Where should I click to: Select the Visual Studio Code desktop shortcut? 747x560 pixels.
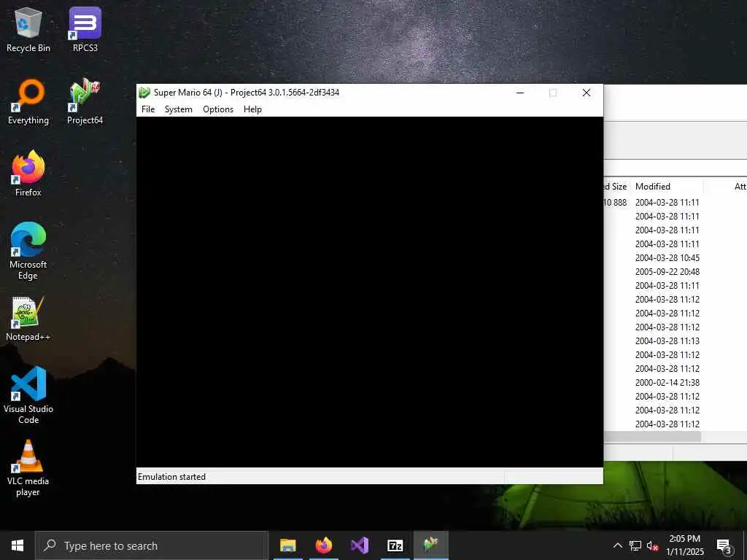coord(28,394)
